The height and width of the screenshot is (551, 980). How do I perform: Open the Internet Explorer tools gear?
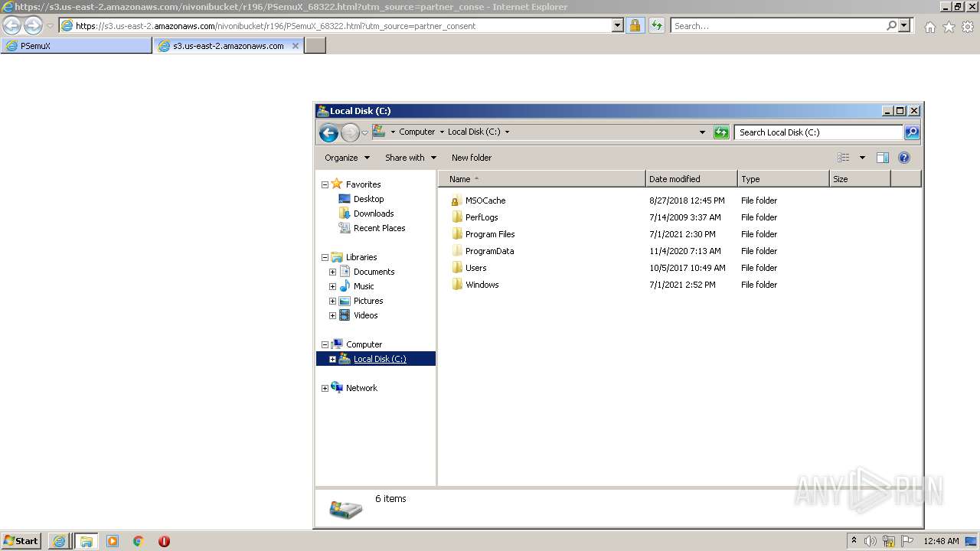(968, 27)
